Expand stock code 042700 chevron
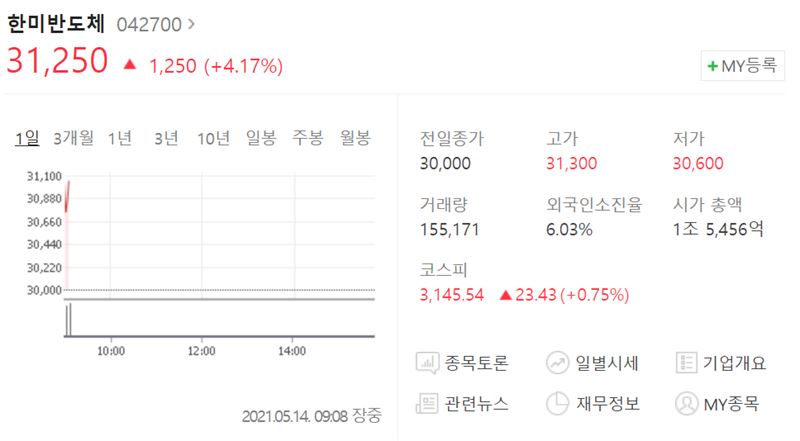Image resolution: width=800 pixels, height=441 pixels. 191,24
